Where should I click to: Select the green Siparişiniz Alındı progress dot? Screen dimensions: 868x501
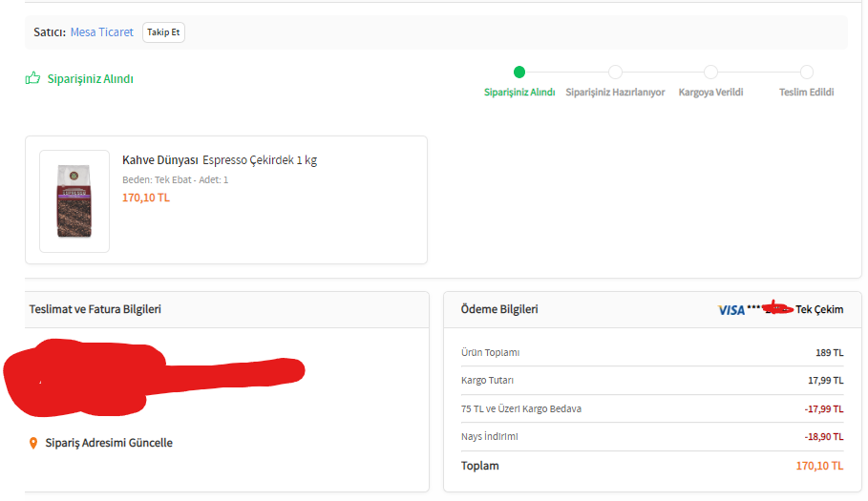click(x=519, y=72)
